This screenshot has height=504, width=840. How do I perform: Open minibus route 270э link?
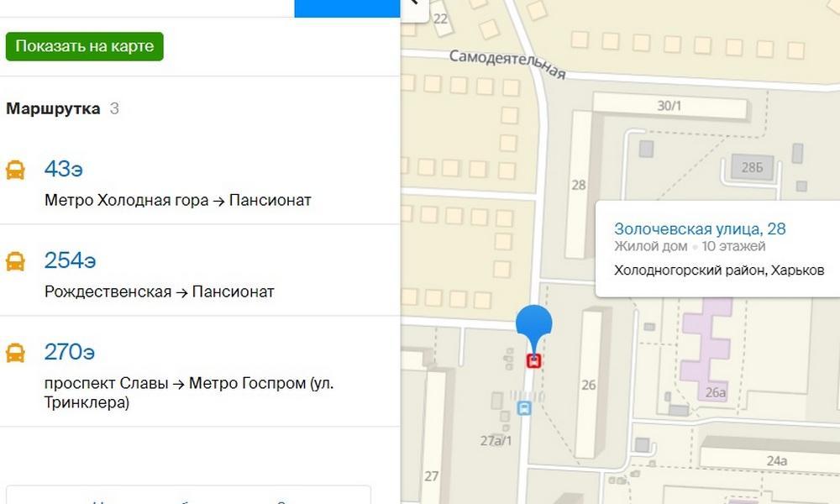[70, 353]
